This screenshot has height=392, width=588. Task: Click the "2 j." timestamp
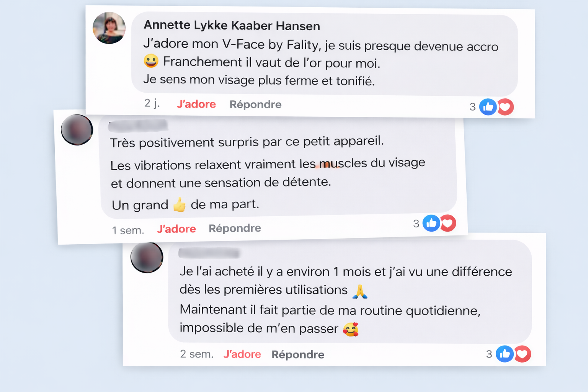(152, 103)
